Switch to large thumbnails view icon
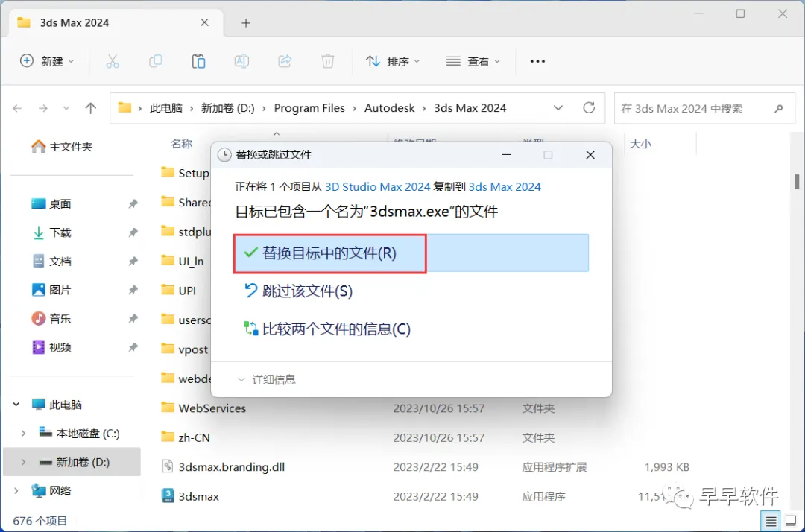This screenshot has height=532, width=805. coord(791,522)
